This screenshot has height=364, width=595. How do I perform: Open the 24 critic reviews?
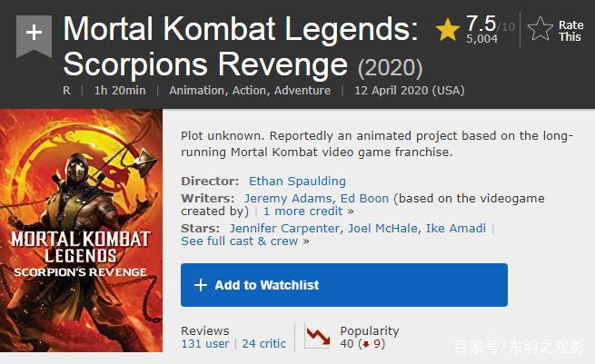pyautogui.click(x=263, y=344)
